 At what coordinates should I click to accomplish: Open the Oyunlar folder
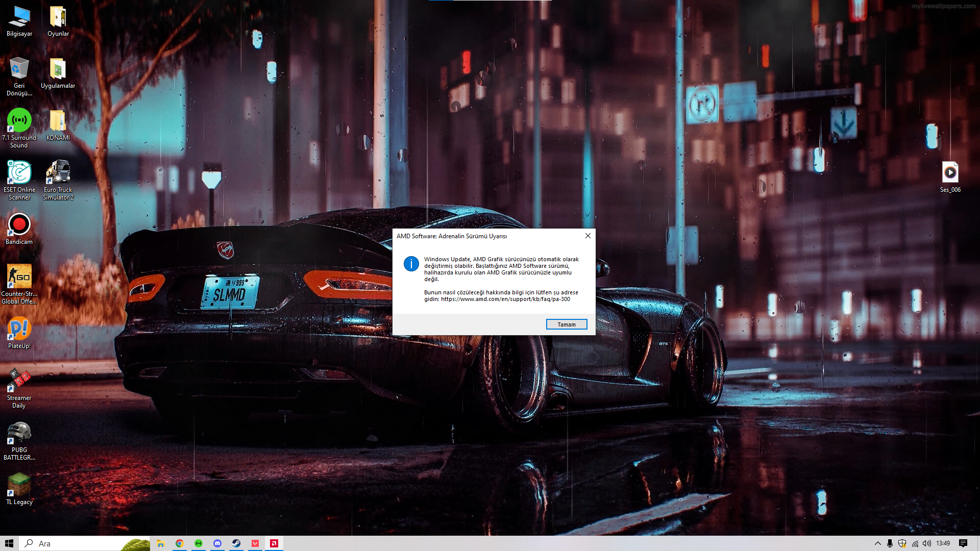click(x=58, y=17)
